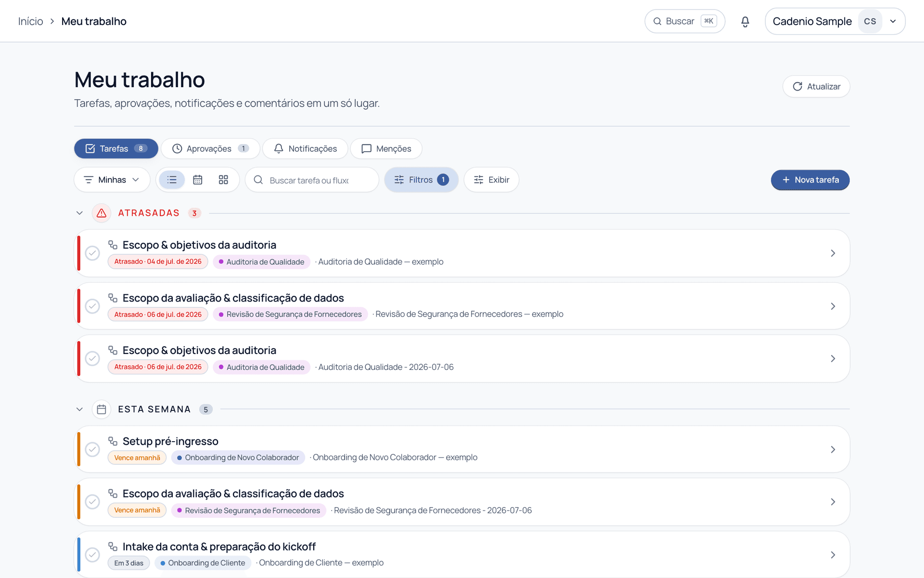Image resolution: width=924 pixels, height=578 pixels.
Task: Open arrow on Auditoria de Qualidade - 2026-07-06 row
Action: (833, 358)
